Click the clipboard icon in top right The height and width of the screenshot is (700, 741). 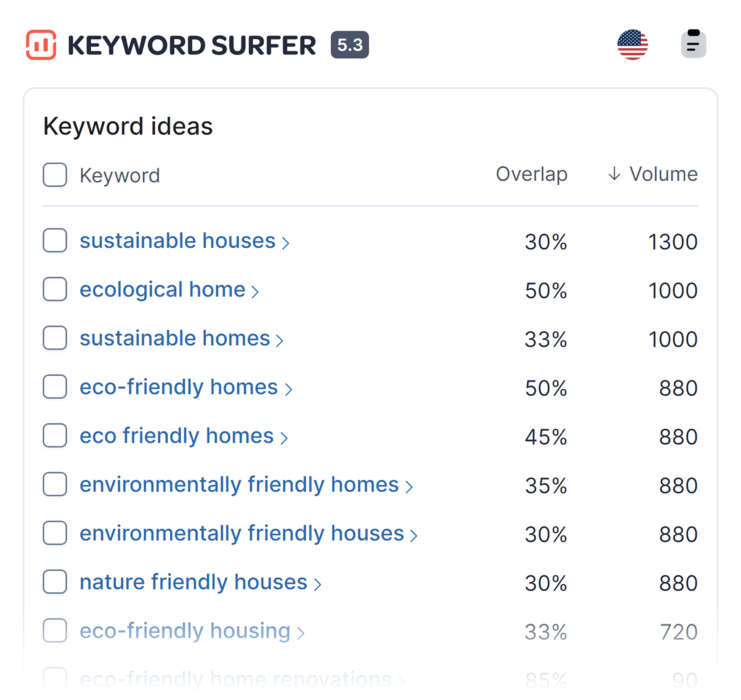693,45
